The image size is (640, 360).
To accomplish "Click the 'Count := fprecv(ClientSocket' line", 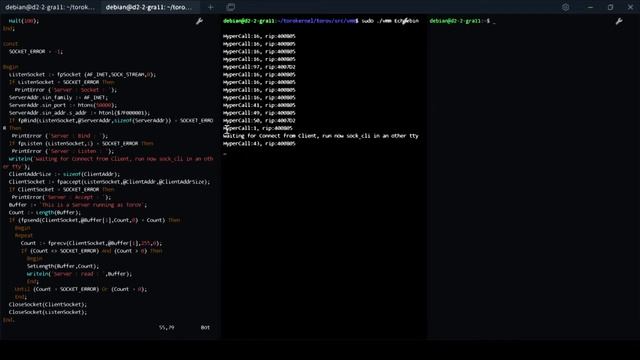I will 91,243.
